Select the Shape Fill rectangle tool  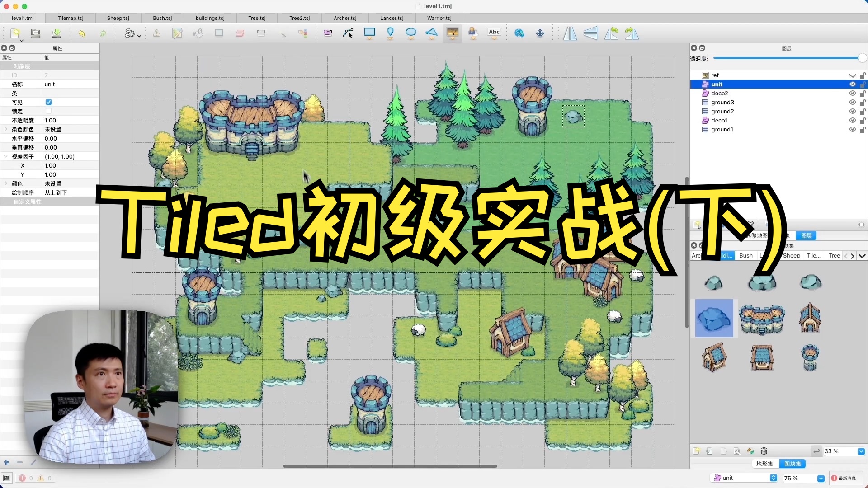point(219,33)
